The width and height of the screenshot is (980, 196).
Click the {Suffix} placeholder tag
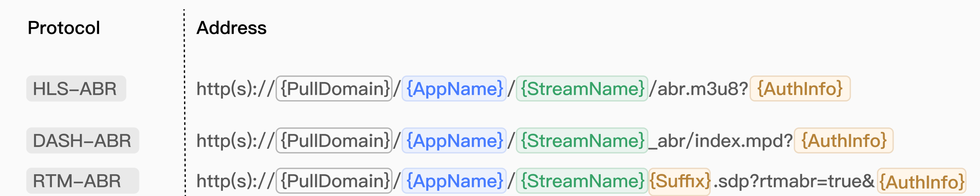pos(679,181)
